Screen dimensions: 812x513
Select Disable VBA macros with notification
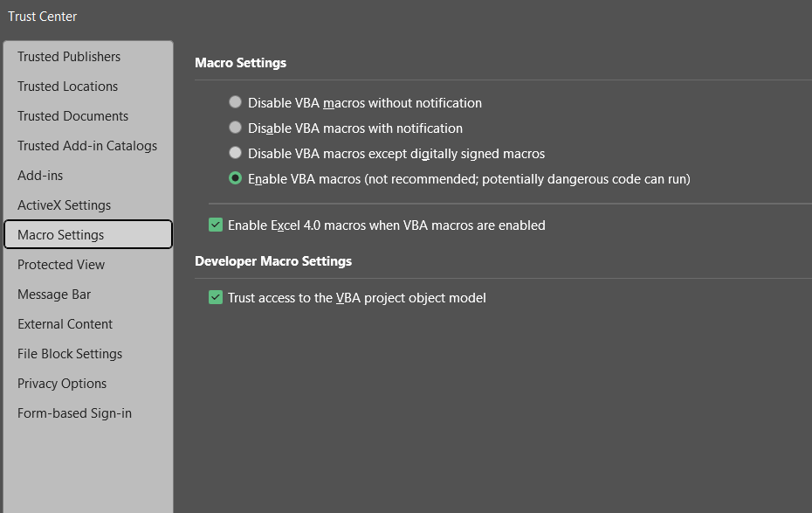tap(236, 128)
